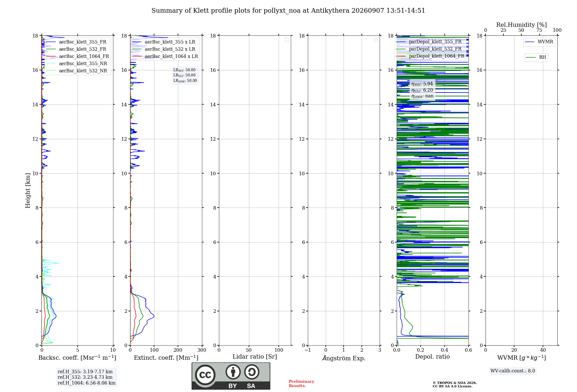Click the ref.H_1064: 6.56-8.06 km text
577x392 pixels.
coord(87,383)
